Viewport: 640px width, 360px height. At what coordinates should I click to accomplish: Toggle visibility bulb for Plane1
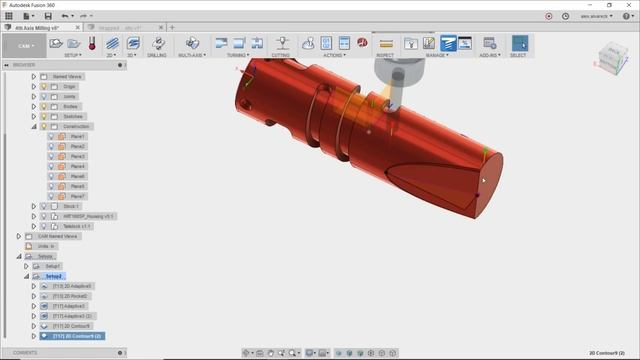51,136
